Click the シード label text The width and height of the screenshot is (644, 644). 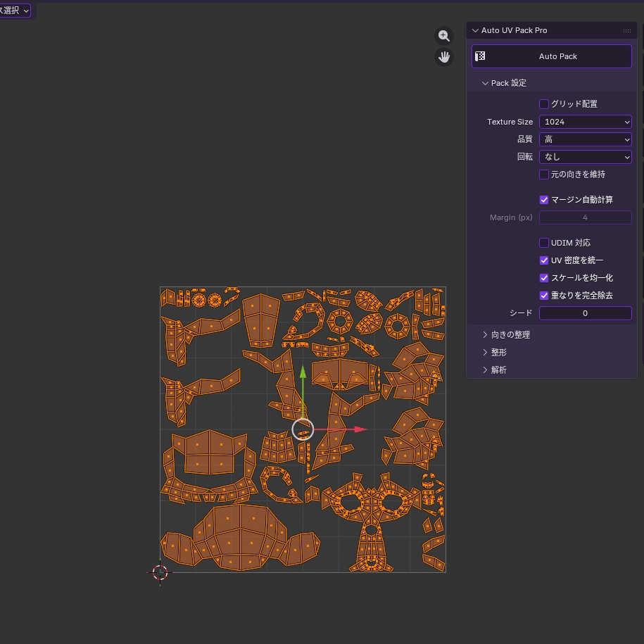(x=521, y=313)
